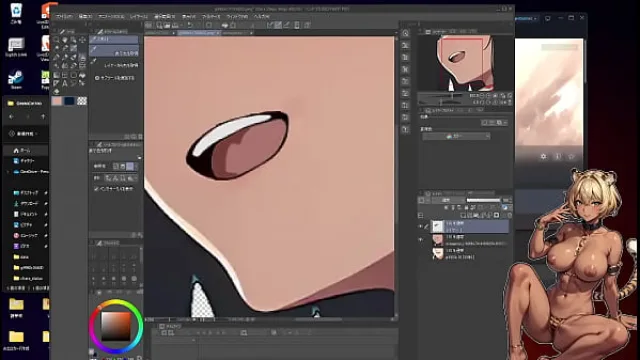Open the blending mode dropdown in Layer panel

(x=448, y=200)
